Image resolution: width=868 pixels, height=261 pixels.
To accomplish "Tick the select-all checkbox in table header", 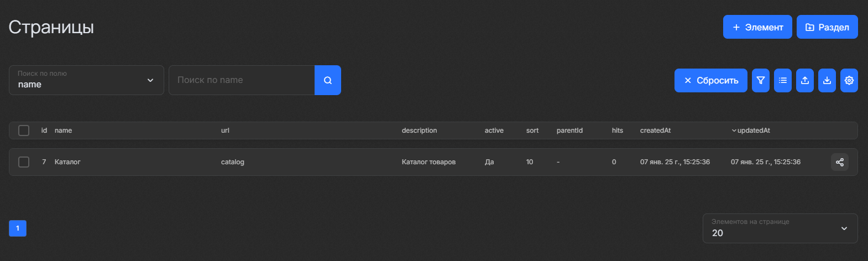I will 24,130.
